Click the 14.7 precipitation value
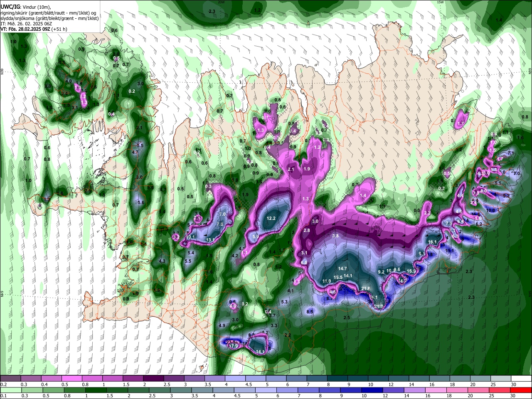532x399 pixels. click(342, 268)
